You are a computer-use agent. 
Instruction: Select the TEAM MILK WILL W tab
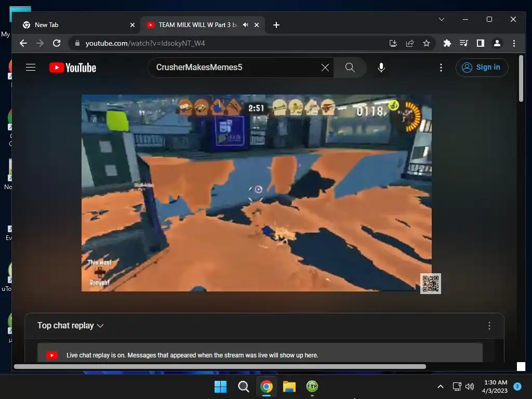[198, 25]
